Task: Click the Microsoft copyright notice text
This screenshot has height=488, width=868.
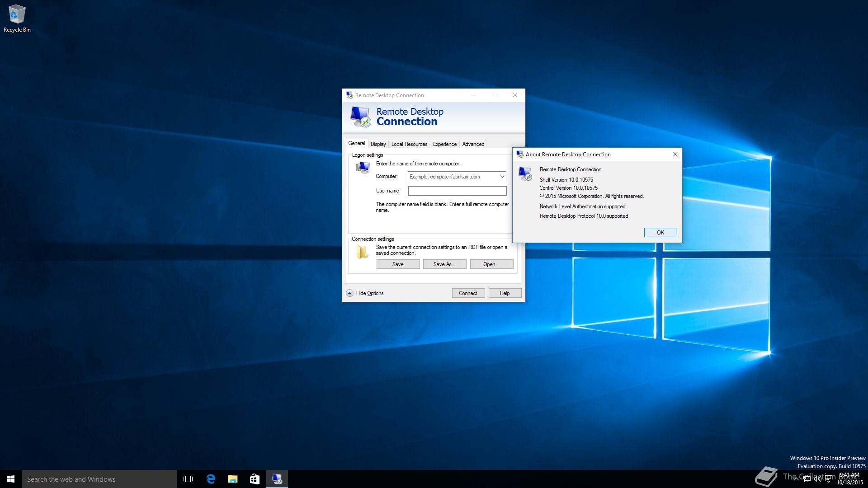Action: [x=591, y=196]
